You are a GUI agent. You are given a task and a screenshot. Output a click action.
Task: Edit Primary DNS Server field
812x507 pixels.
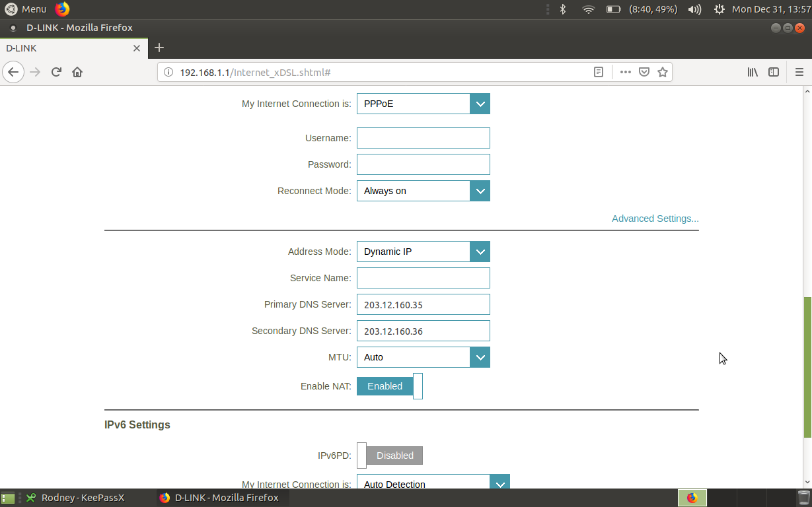[424, 304]
